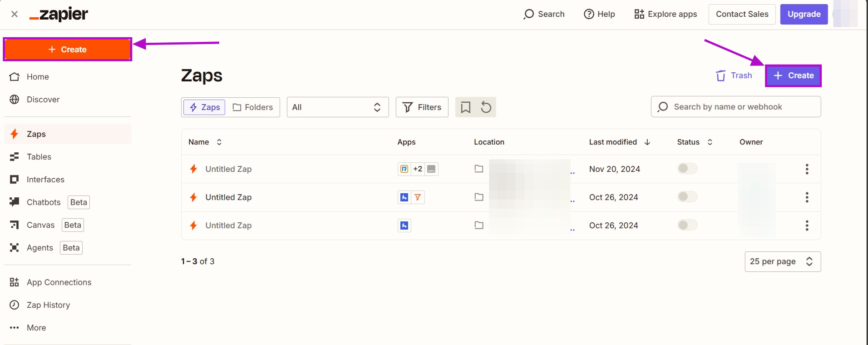Open the Trash
Image resolution: width=868 pixels, height=345 pixels.
pos(734,75)
